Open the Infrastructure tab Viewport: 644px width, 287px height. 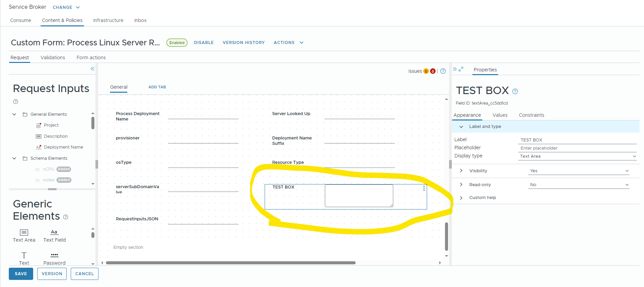[108, 20]
